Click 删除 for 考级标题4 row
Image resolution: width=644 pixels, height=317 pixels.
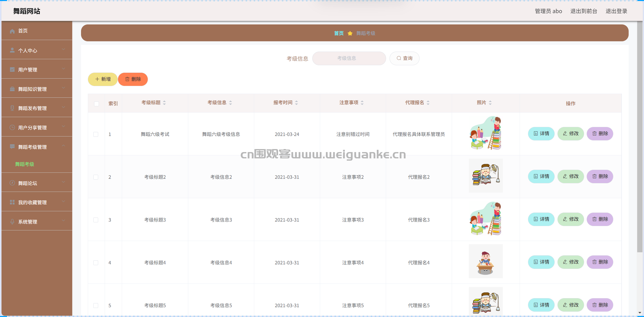(600, 262)
